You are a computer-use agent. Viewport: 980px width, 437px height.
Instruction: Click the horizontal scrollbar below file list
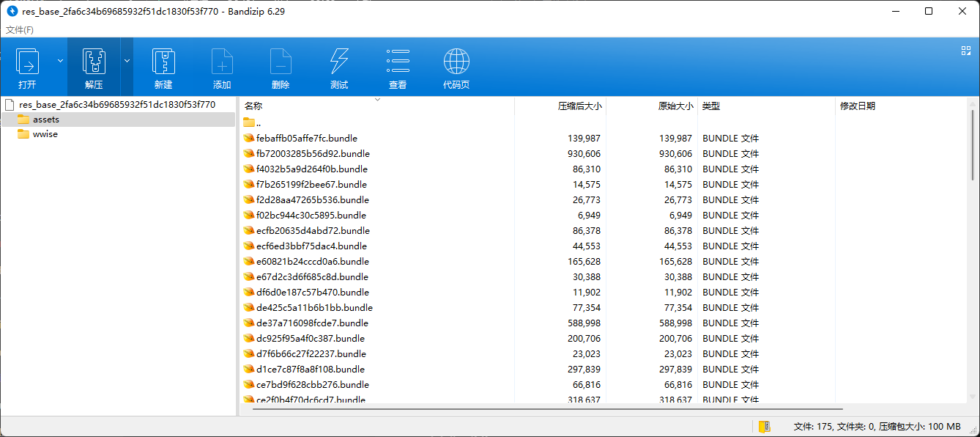(548, 408)
